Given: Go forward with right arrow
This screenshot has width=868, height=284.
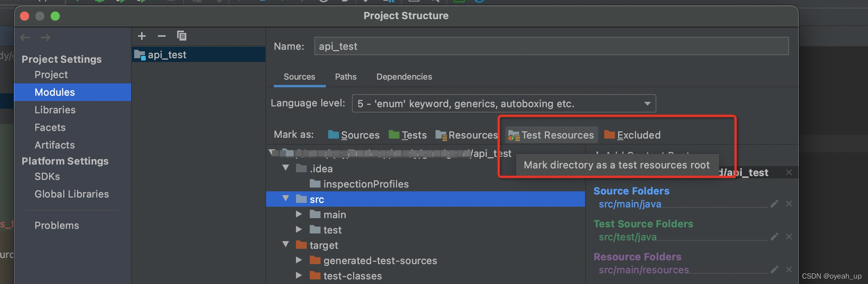Looking at the screenshot, I should click(x=45, y=38).
